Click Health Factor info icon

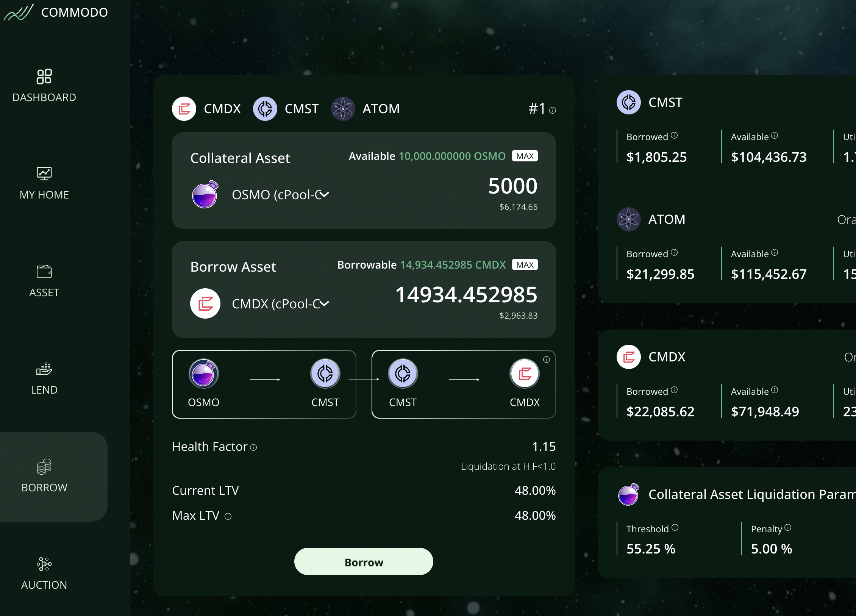click(253, 448)
